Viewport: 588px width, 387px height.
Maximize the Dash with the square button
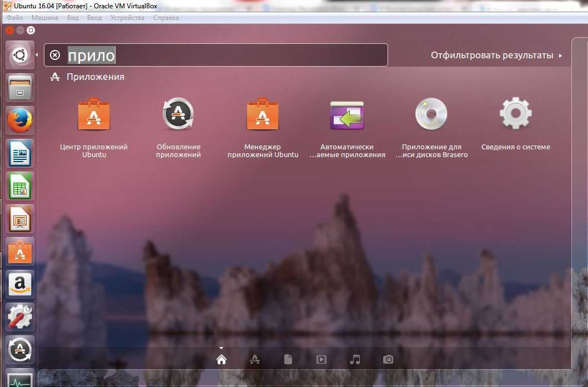(x=31, y=31)
